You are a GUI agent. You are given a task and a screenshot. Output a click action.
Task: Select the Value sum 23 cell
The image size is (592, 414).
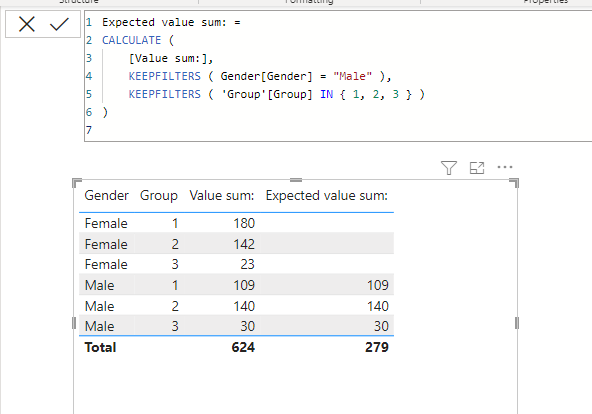[247, 264]
